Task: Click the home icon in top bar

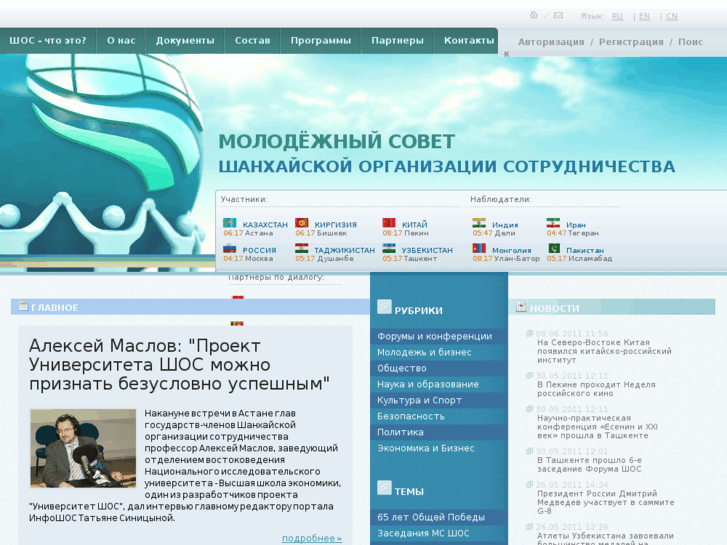Action: tap(534, 15)
